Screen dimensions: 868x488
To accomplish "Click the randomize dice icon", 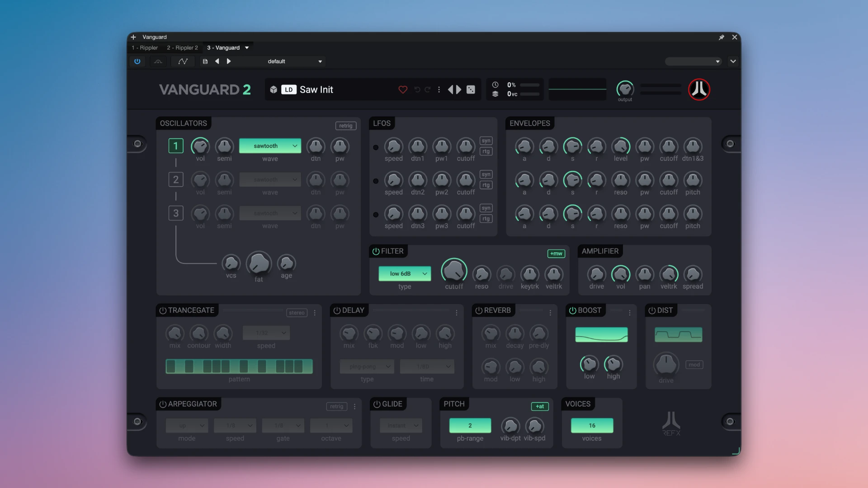I will click(x=471, y=89).
